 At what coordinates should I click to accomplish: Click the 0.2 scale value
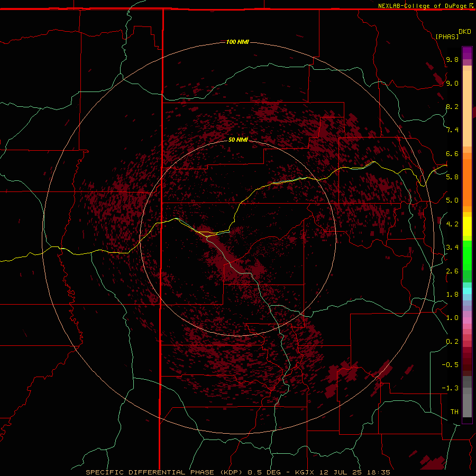452,342
